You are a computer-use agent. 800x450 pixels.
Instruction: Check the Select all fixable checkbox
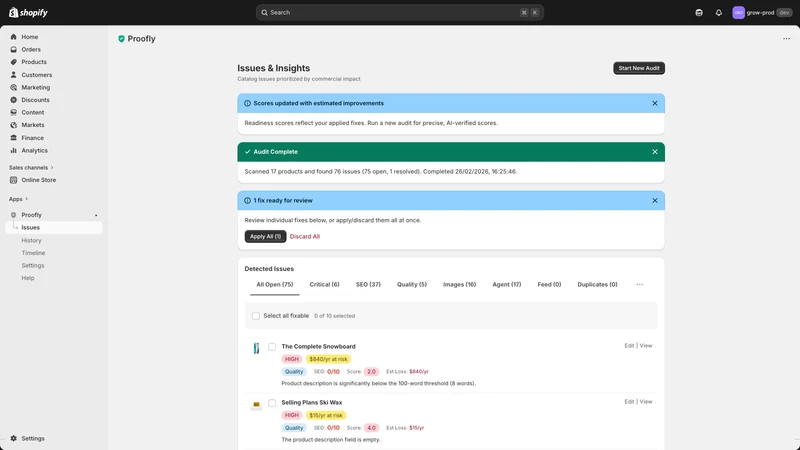[x=256, y=316]
